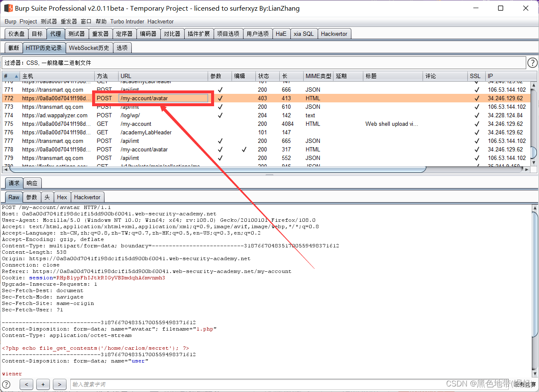The height and width of the screenshot is (392, 539).
Task: Switch to the 定序器 tab
Action: [125, 34]
